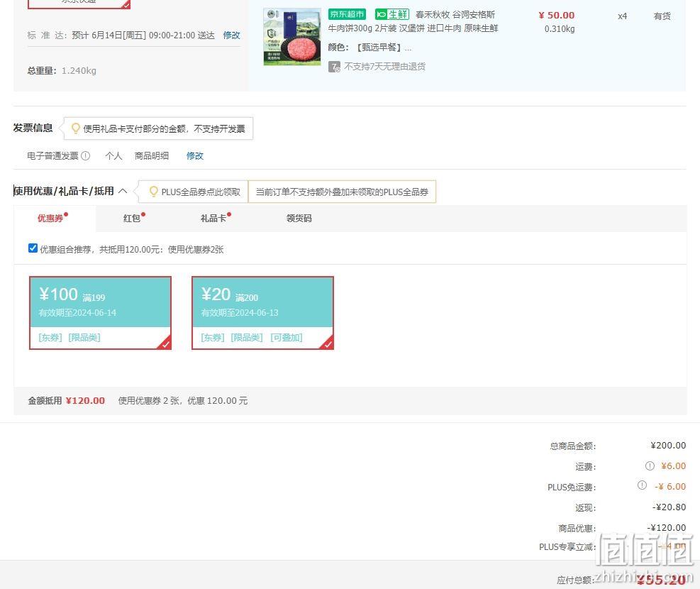This screenshot has width=700, height=589.
Task: Click the product price ¥ 50.00
Action: [x=556, y=15]
